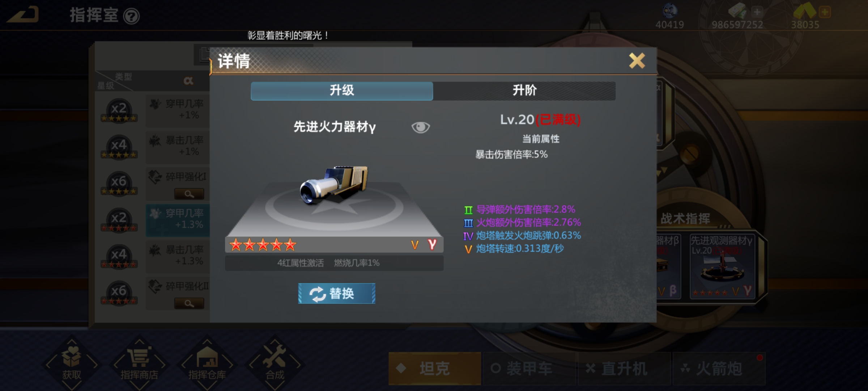Close the 详情 dialog with the X
Image resolution: width=868 pixels, height=391 pixels.
click(637, 60)
